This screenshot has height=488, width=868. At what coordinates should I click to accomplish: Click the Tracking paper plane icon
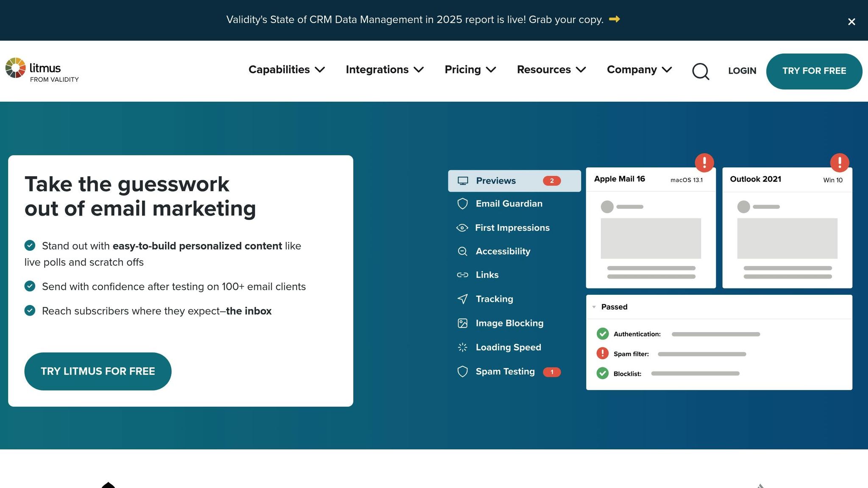[x=462, y=299]
